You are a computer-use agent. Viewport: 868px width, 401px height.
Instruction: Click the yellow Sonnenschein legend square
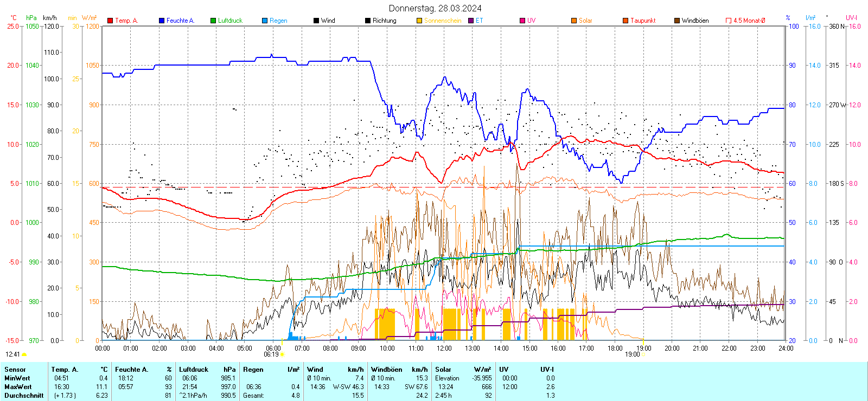[419, 21]
